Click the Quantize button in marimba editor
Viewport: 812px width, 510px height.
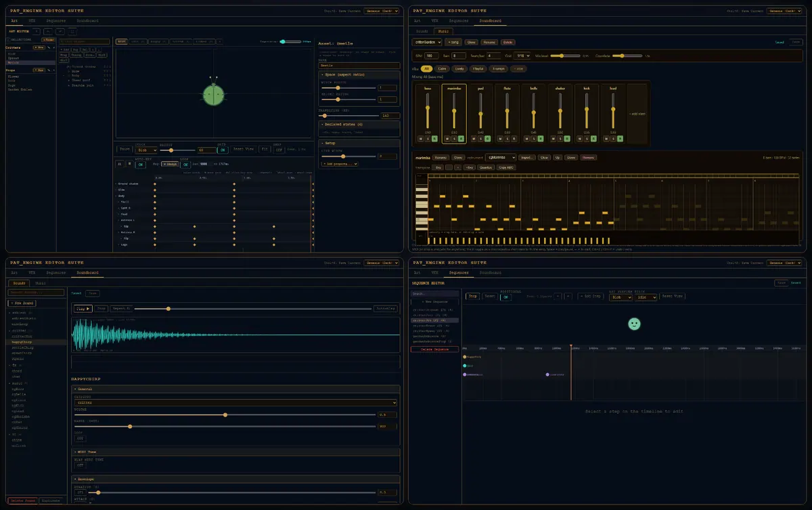[x=486, y=167]
